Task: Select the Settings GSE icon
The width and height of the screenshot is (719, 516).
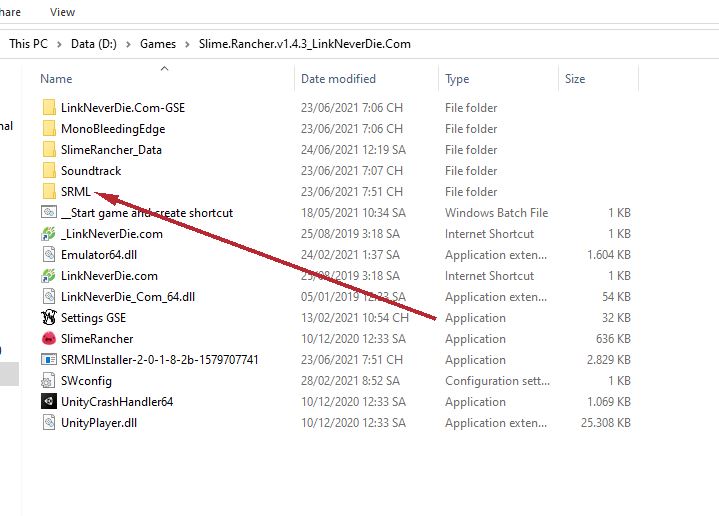Action: (x=49, y=318)
